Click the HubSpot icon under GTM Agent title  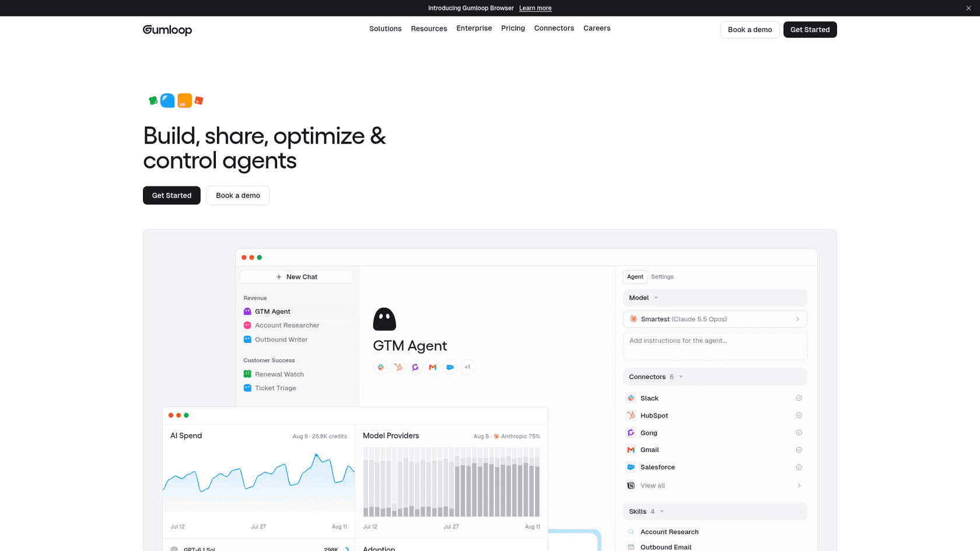398,367
